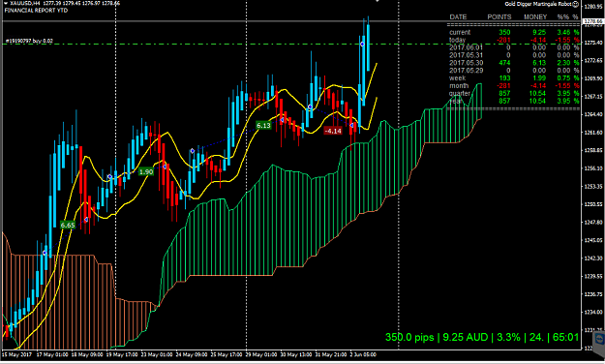Click the '2 Jun 05:00' time axis label

point(363,354)
